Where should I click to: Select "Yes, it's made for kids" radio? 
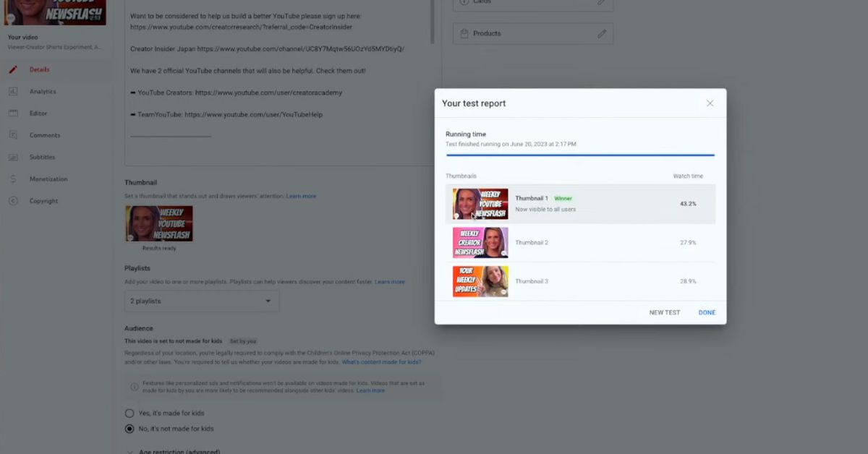[129, 414]
